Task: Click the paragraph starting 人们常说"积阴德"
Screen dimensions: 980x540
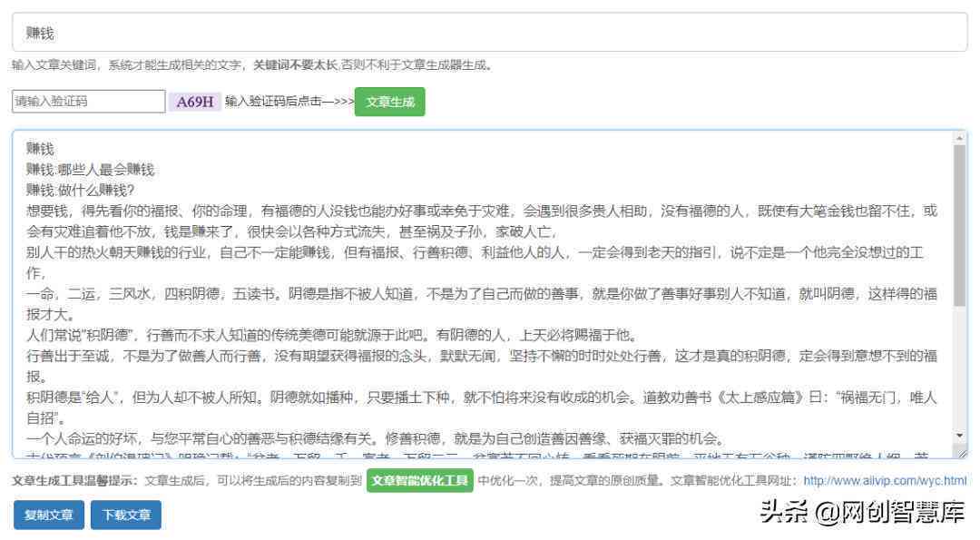Action: 332,335
